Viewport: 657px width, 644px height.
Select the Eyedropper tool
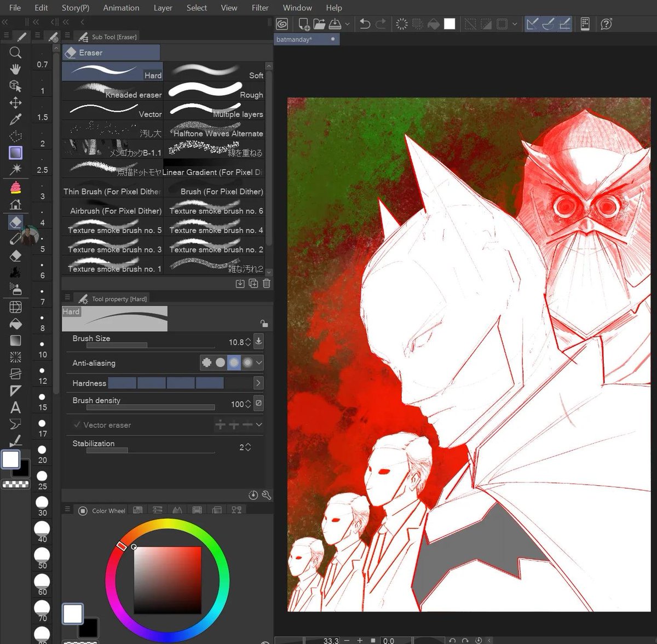coord(15,119)
